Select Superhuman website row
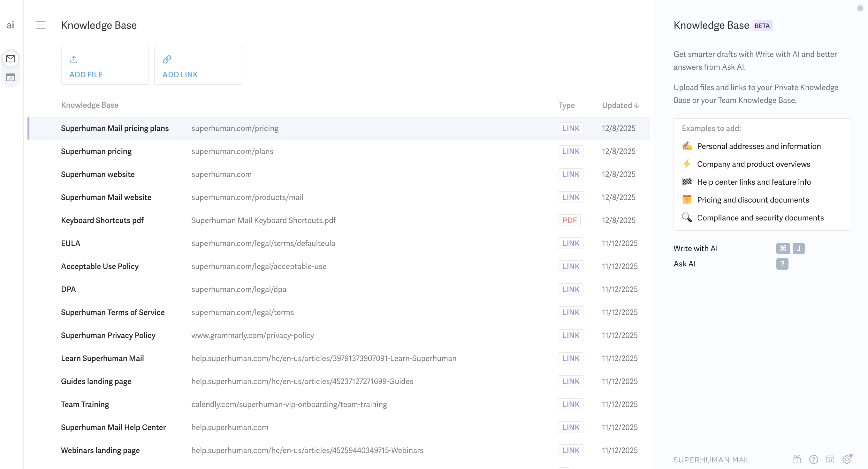 338,174
